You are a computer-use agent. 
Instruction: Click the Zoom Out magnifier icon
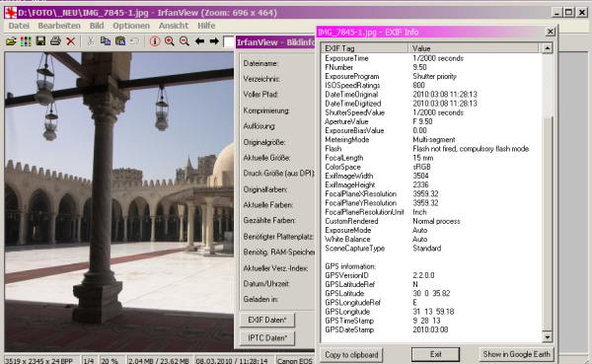point(185,40)
